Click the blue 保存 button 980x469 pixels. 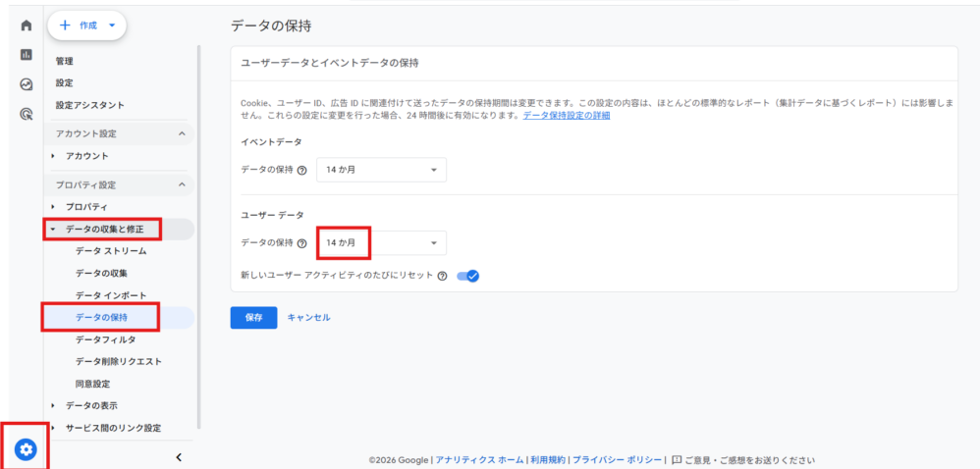pyautogui.click(x=253, y=318)
